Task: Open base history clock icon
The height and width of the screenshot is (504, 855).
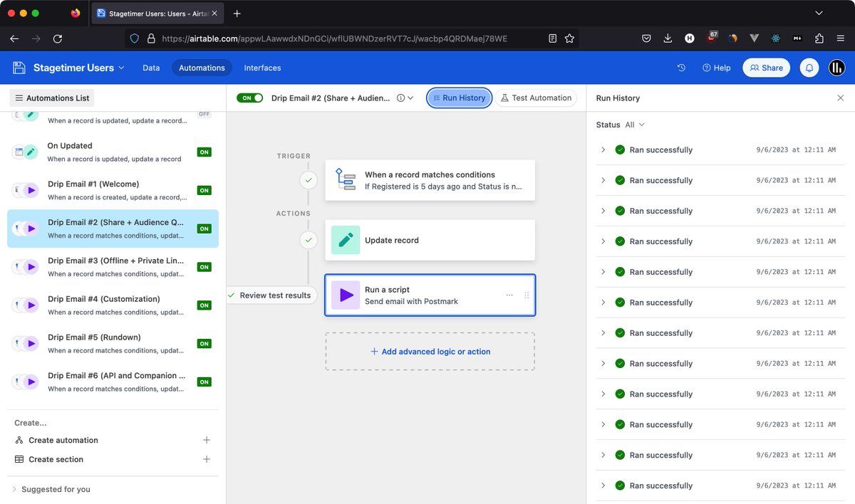Action: tap(681, 68)
